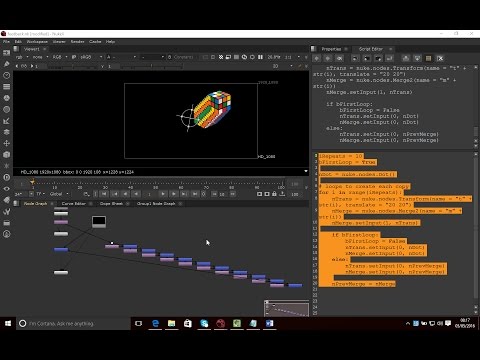
Task: Toggle the IP input process button
Action: [74, 57]
